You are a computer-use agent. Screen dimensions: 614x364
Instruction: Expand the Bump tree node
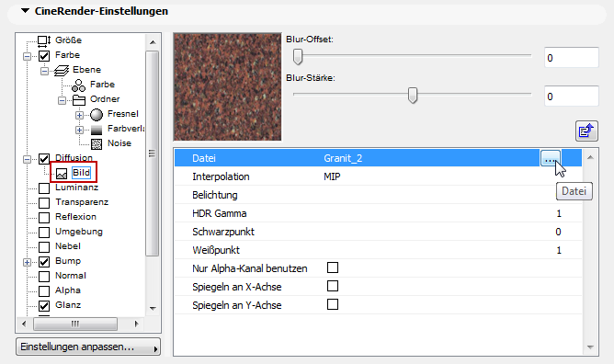pyautogui.click(x=27, y=262)
